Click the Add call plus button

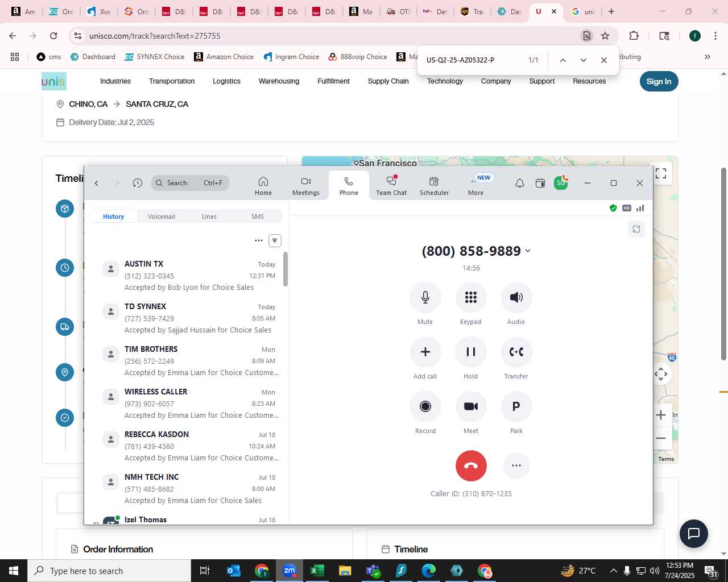click(x=425, y=352)
